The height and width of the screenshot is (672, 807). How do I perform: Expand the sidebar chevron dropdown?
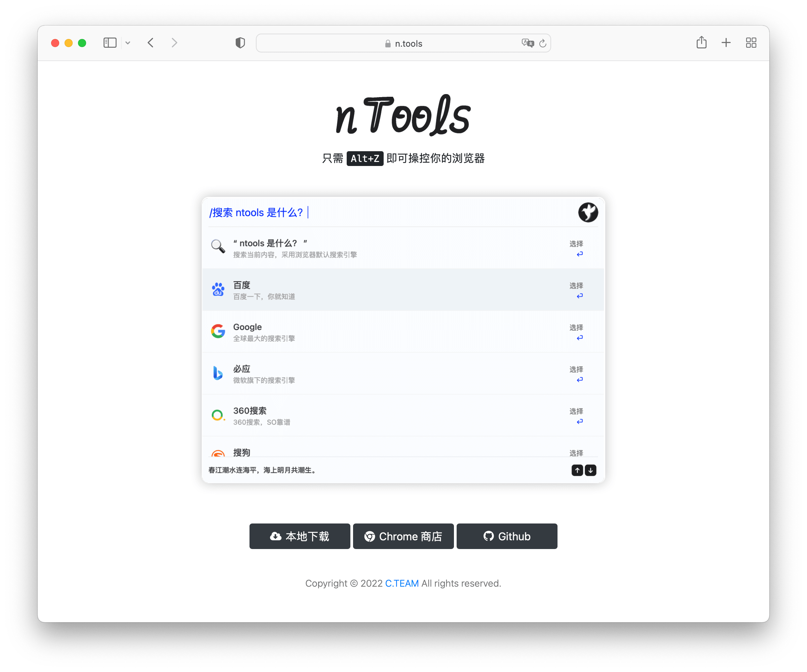(128, 43)
